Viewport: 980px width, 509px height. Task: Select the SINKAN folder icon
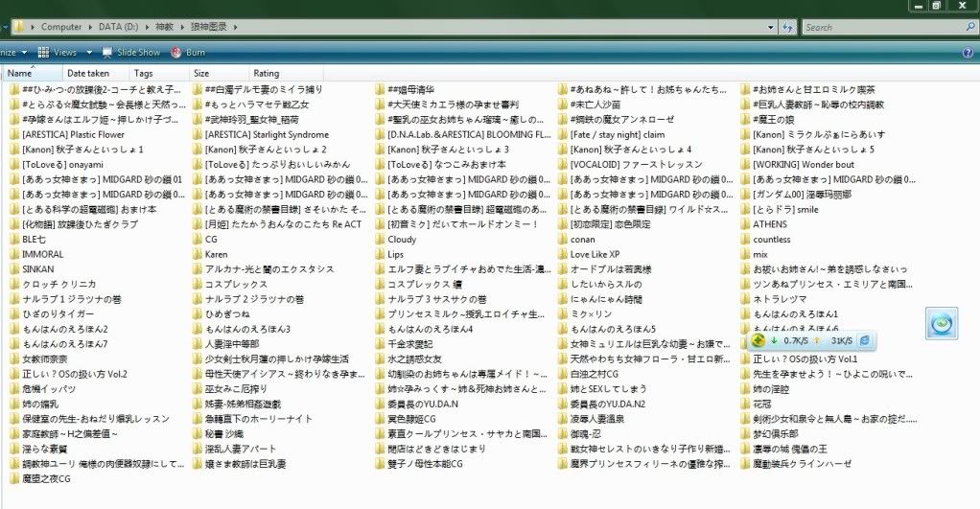[14, 269]
